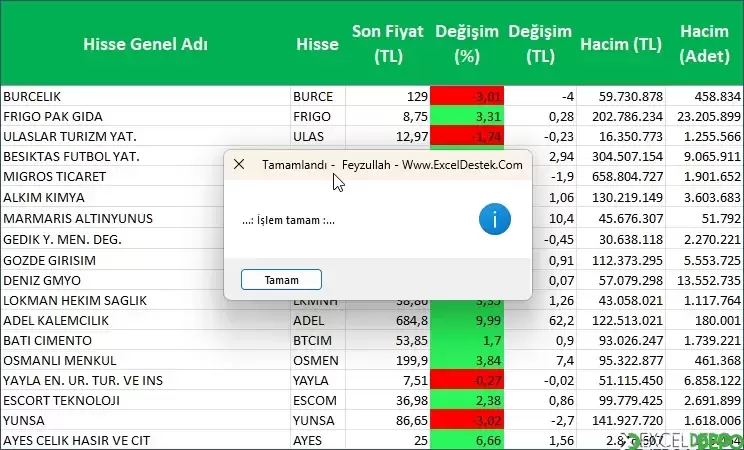Click the OSMEN ticker cell
Screen dimensions: 744x450
(318, 360)
